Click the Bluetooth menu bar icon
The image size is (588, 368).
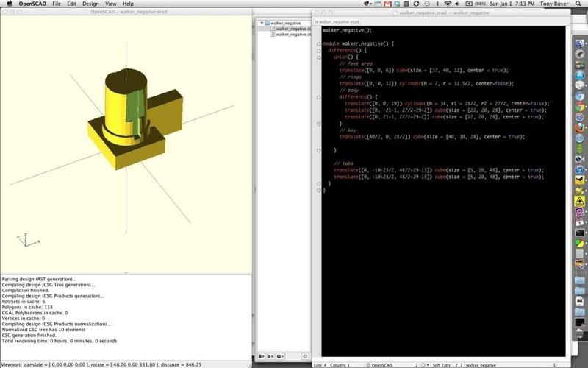pyautogui.click(x=437, y=4)
